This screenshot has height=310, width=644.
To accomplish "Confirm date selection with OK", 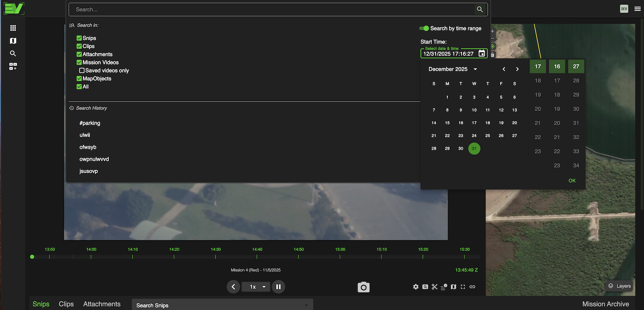I will pos(572,181).
